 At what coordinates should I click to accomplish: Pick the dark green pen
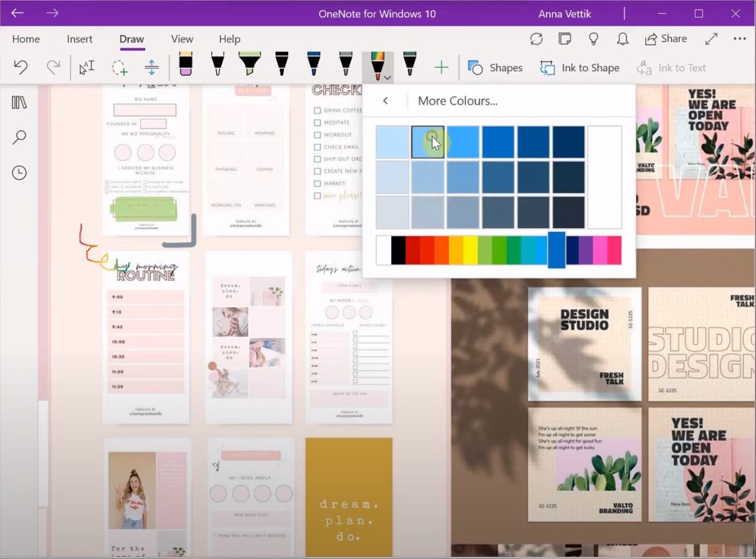tap(409, 64)
